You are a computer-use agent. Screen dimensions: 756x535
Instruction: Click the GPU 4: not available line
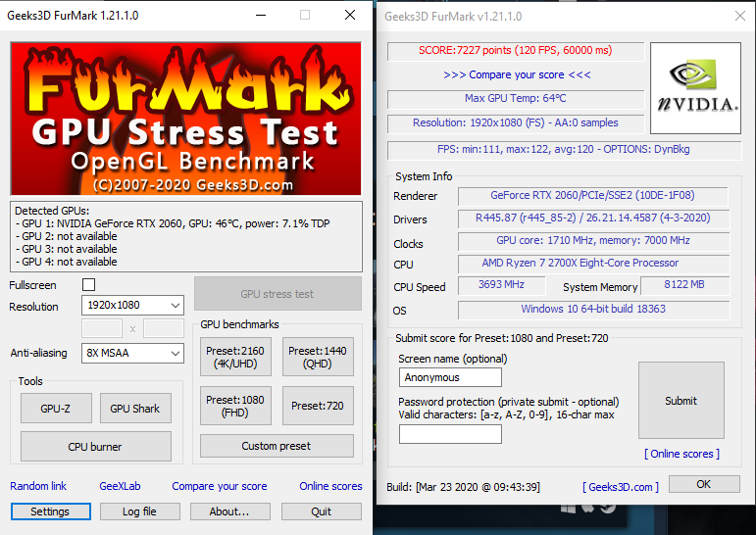66,262
